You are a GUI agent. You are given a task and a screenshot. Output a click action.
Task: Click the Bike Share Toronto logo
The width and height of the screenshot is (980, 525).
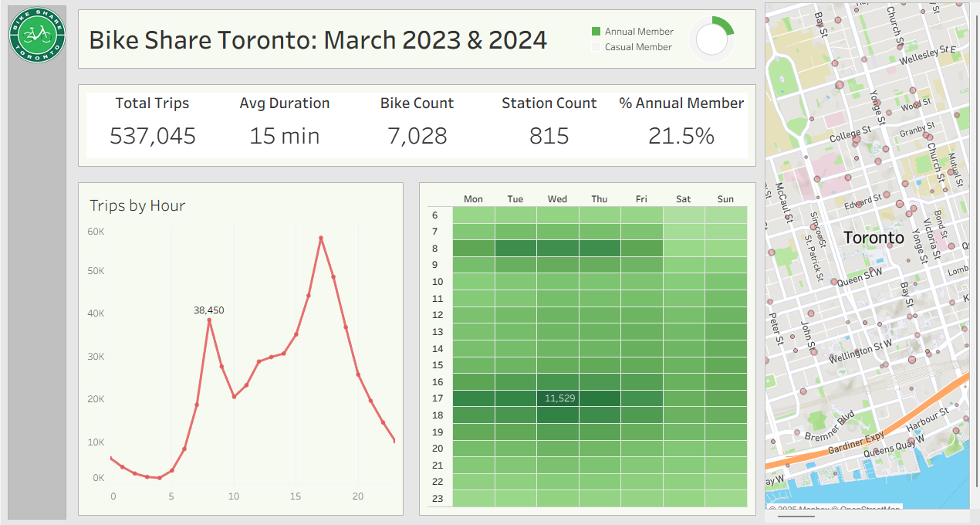(x=37, y=36)
